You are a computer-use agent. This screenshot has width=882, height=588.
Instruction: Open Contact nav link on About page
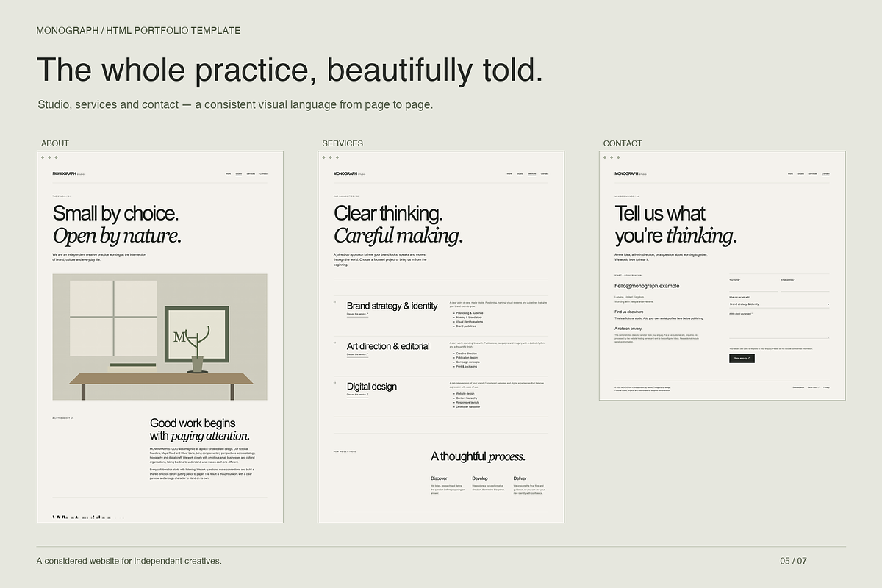coord(263,173)
